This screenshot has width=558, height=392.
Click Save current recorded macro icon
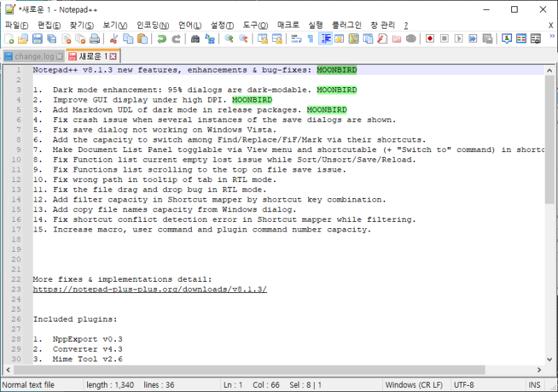coord(488,39)
